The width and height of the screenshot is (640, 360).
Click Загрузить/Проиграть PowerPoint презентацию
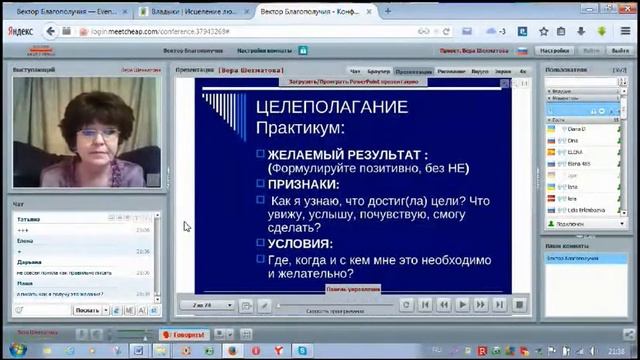(x=353, y=82)
